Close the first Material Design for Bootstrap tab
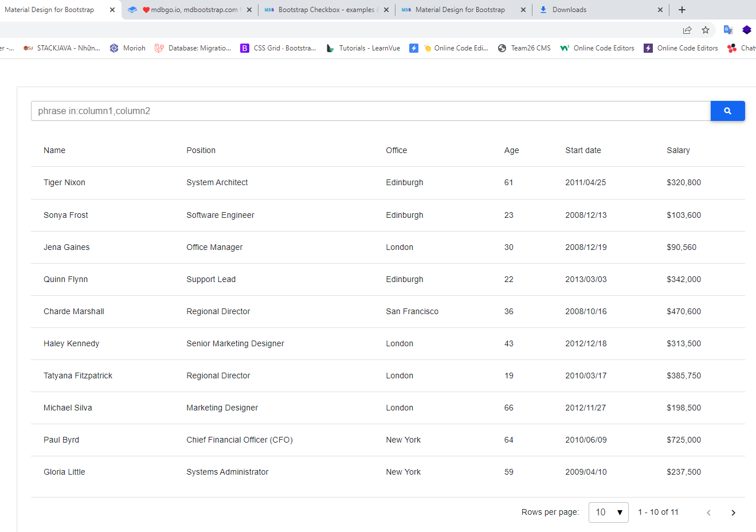This screenshot has width=756, height=532. click(x=112, y=10)
